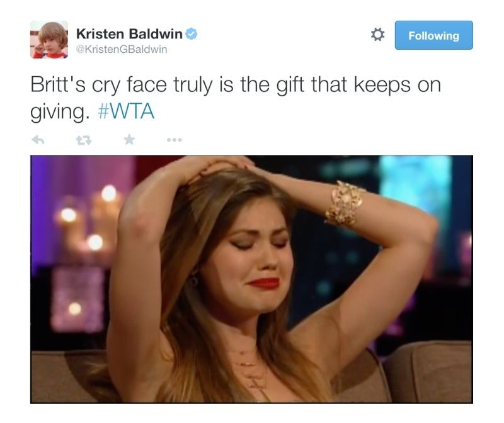Toggle the blue Following button
The image size is (504, 423).
tap(433, 35)
